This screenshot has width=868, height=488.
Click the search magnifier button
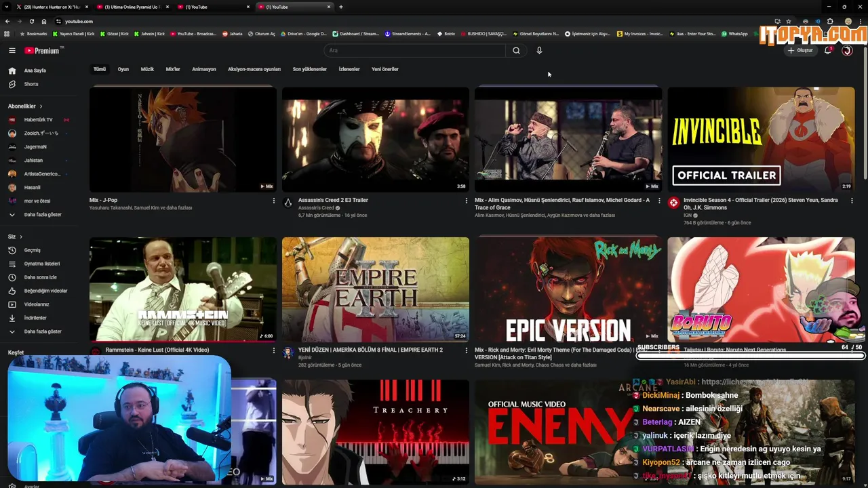(516, 50)
